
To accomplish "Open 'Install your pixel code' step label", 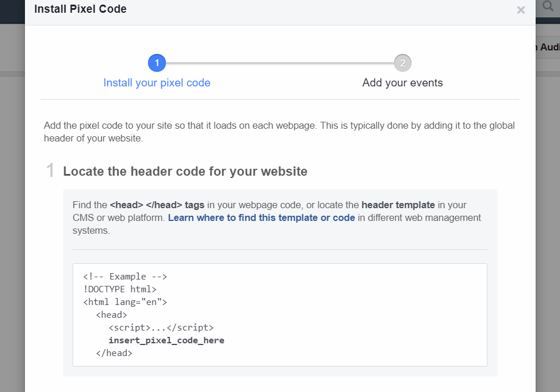I will [157, 83].
